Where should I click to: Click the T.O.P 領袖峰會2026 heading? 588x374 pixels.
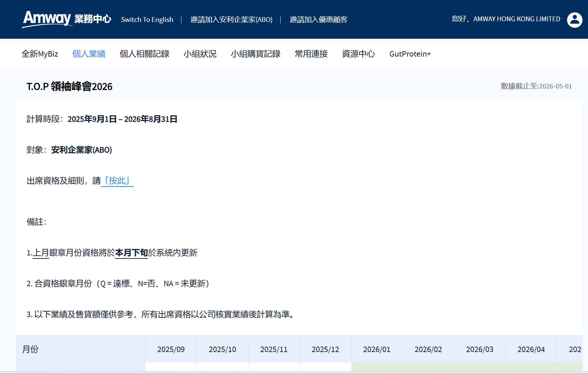coord(70,86)
